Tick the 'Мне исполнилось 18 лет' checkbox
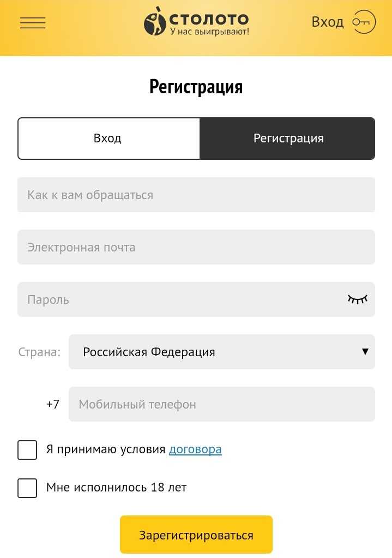Viewport: 392px width, 558px height. [x=27, y=488]
